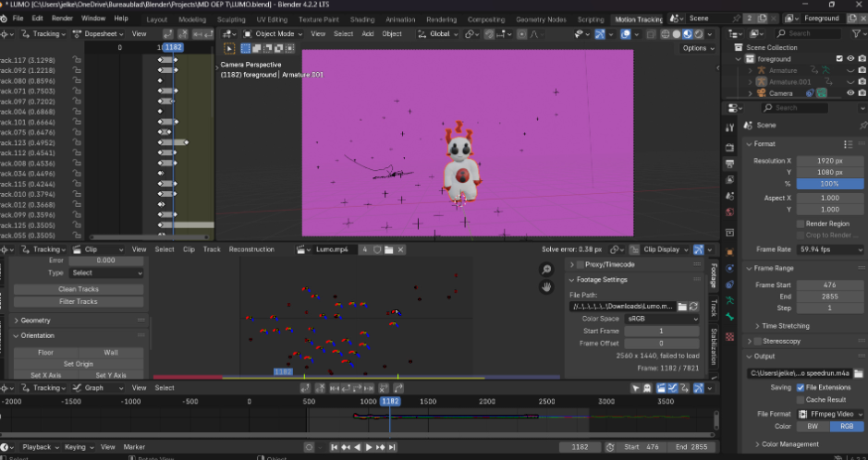Click the timeline horizontal scrollbar

tap(357, 435)
